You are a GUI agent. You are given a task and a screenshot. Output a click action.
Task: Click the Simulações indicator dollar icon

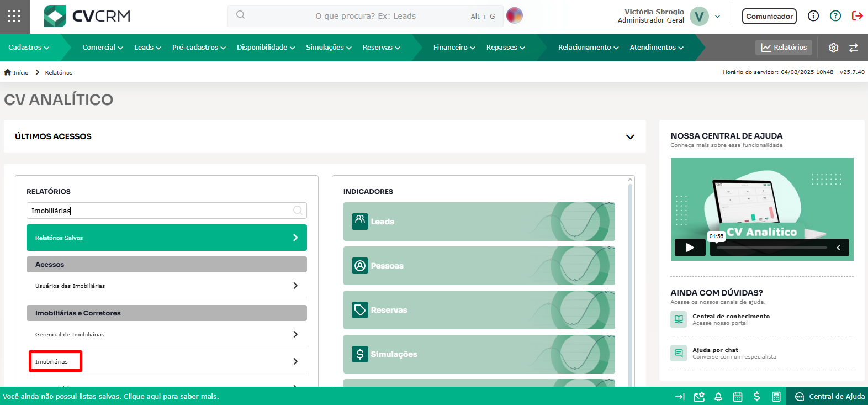click(x=360, y=354)
